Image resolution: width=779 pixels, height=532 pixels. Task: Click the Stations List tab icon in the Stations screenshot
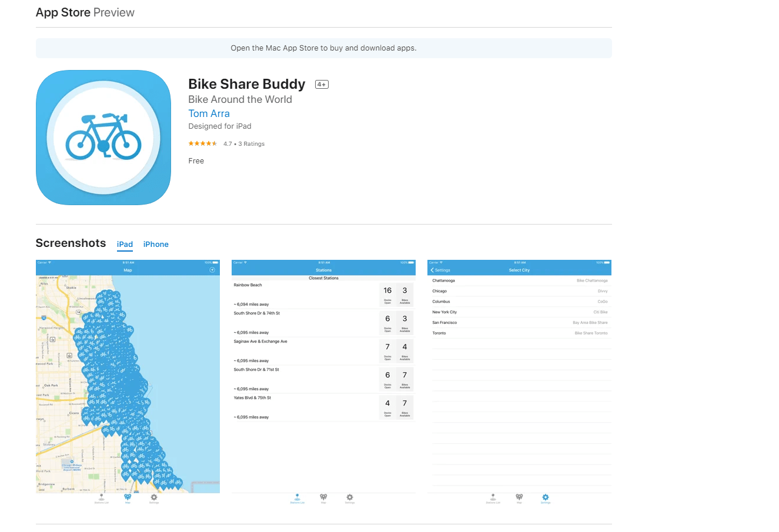(x=297, y=498)
